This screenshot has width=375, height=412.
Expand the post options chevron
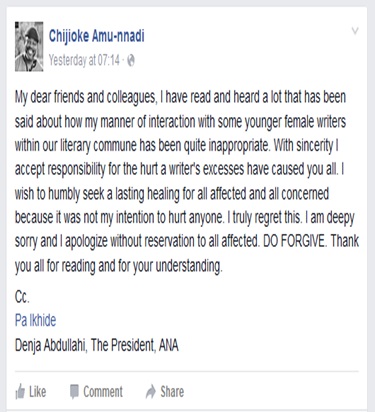355,31
